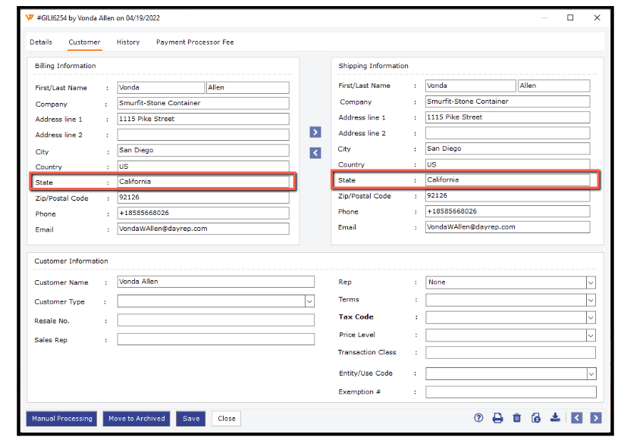
Task: Download the order using download icon
Action: pos(555,418)
